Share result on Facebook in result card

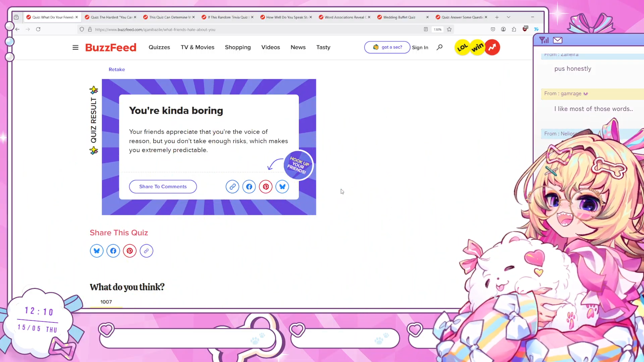pyautogui.click(x=249, y=187)
